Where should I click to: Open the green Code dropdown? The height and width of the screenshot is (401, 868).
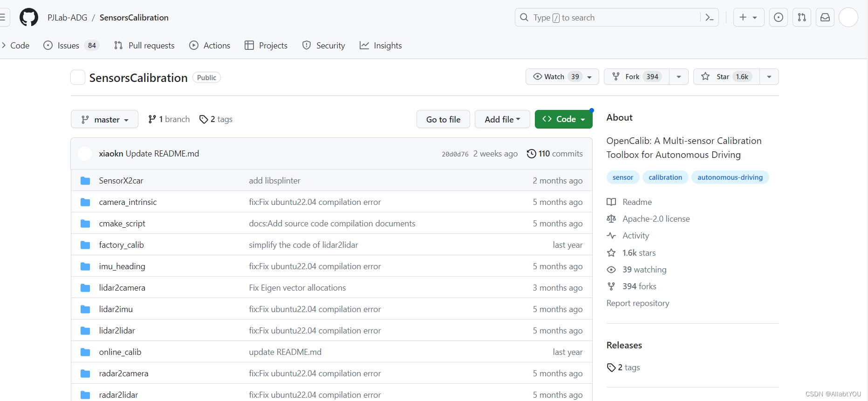tap(563, 119)
